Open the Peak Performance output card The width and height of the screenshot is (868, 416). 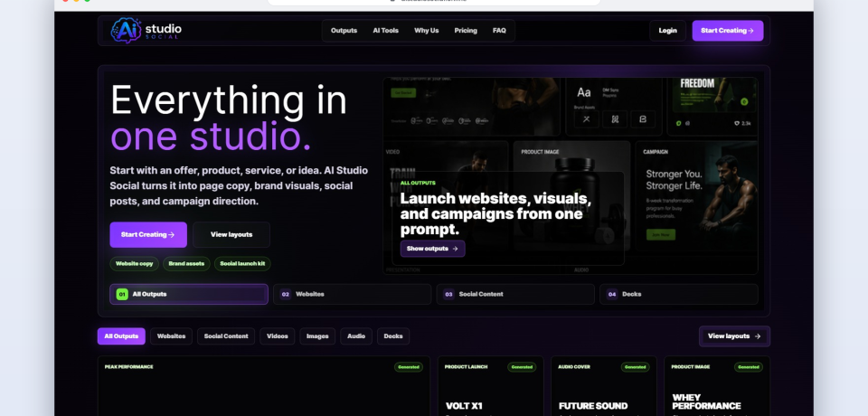[x=263, y=386]
